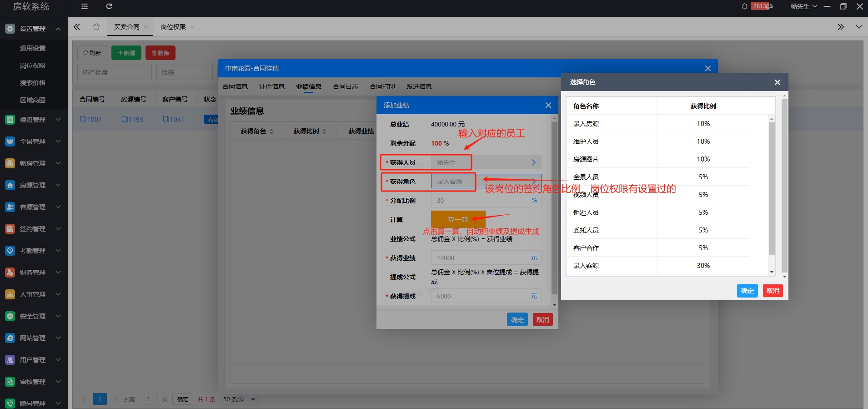Switch to 合同信息 tab

coord(235,86)
